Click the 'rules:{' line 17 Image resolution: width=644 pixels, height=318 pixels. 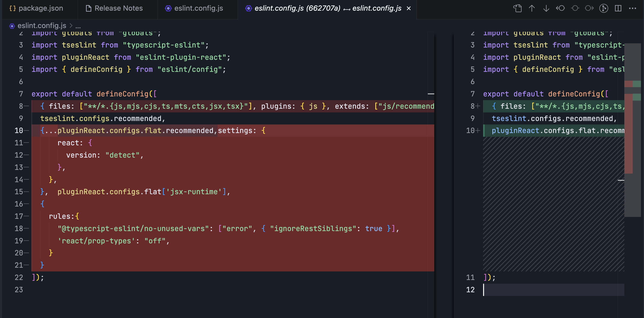point(64,216)
